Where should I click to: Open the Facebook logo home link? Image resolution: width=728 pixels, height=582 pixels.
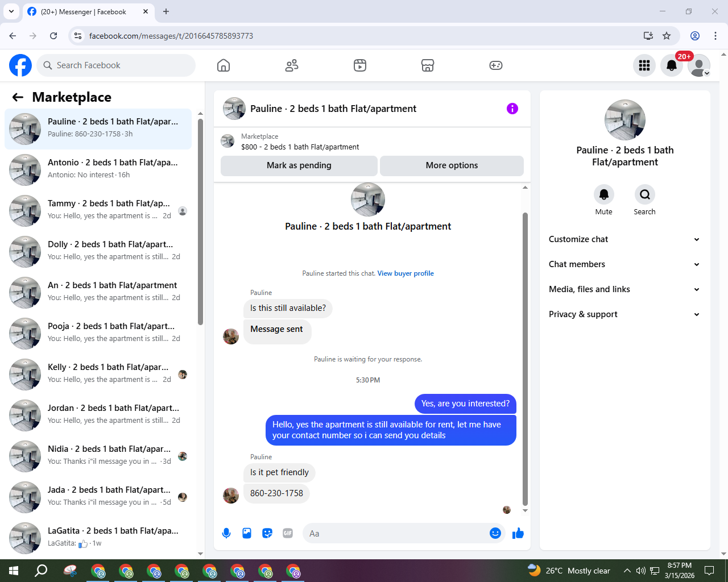[x=20, y=65]
